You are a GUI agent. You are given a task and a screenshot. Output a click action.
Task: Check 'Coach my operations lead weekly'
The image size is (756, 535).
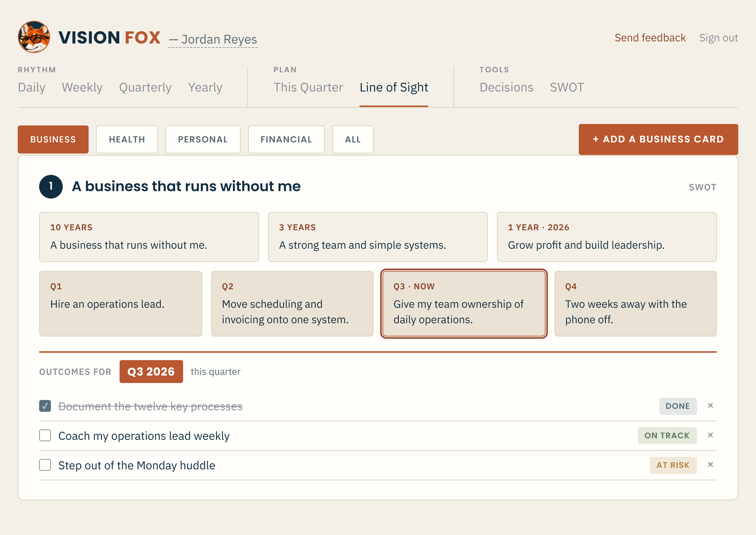[x=45, y=435]
